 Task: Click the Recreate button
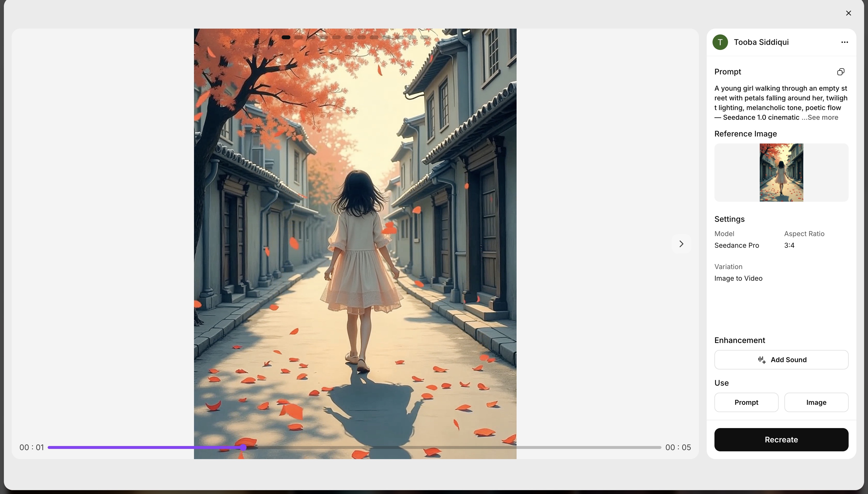click(781, 440)
